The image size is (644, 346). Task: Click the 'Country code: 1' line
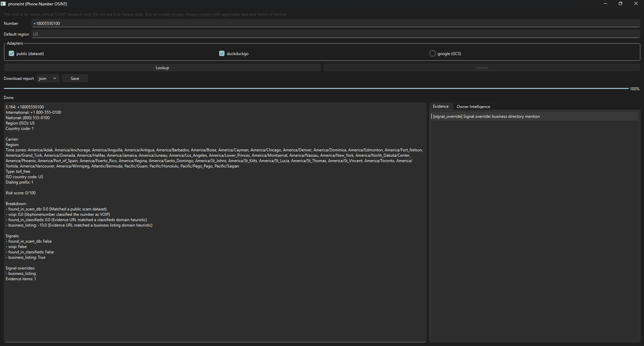19,129
